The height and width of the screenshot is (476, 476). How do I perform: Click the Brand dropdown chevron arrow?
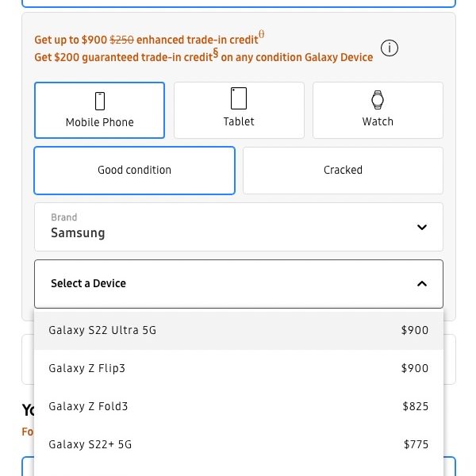422,228
